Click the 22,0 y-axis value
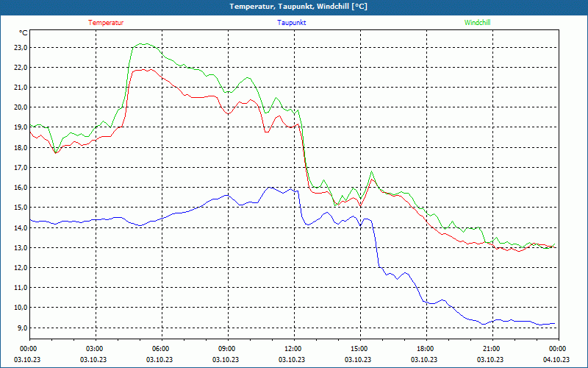The width and height of the screenshot is (588, 368). coord(21,68)
